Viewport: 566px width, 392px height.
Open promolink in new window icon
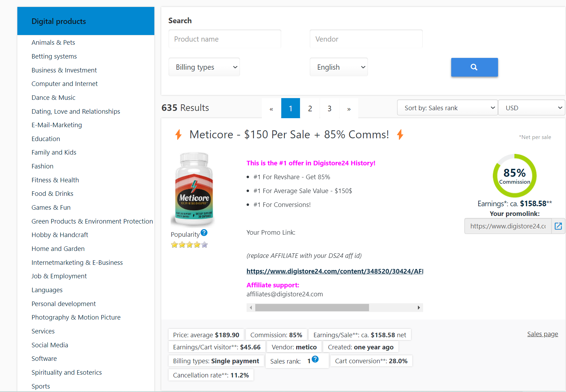[558, 226]
